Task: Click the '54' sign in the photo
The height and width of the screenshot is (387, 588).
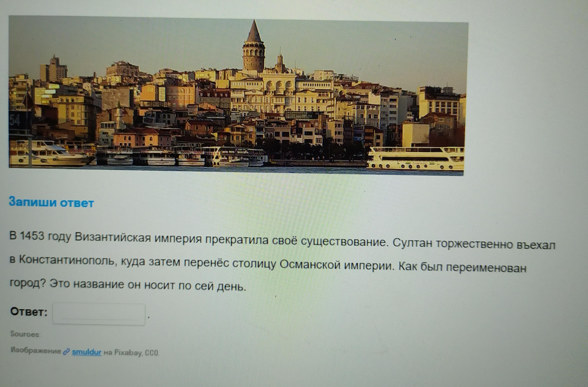Action: [x=15, y=120]
